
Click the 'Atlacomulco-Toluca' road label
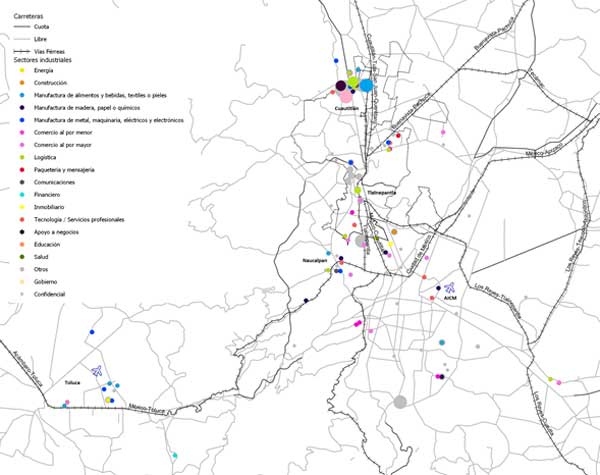point(28,369)
